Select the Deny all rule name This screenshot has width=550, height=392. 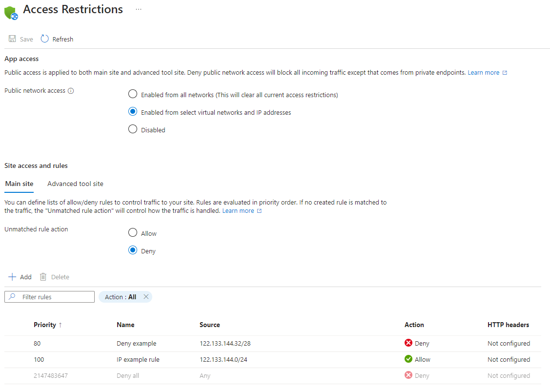[x=128, y=376]
